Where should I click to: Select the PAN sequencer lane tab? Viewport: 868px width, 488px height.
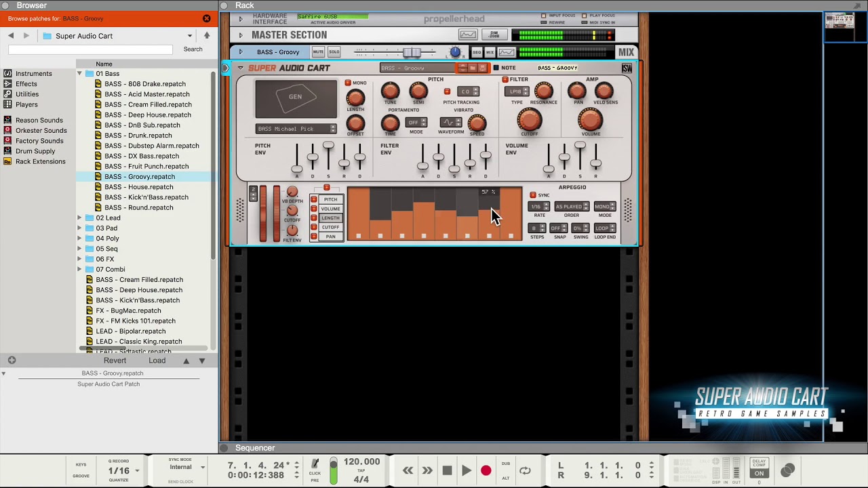pos(330,237)
